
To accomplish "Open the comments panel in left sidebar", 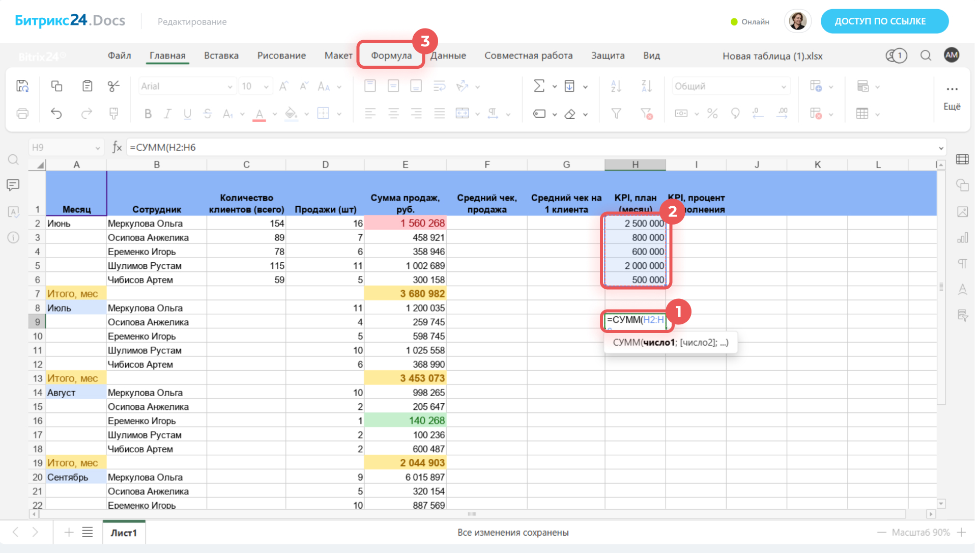I will point(13,185).
